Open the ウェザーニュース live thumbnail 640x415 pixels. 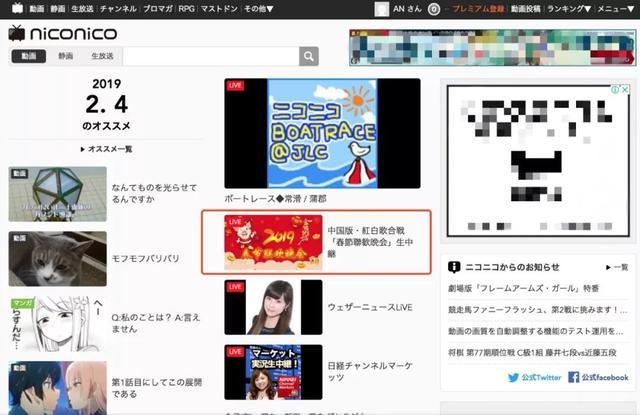(273, 307)
